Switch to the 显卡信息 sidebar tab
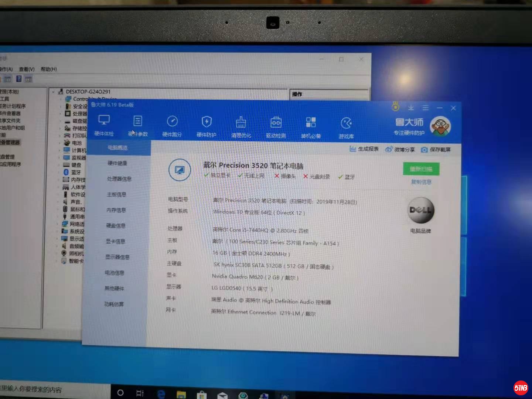The width and height of the screenshot is (532, 399). pyautogui.click(x=115, y=242)
